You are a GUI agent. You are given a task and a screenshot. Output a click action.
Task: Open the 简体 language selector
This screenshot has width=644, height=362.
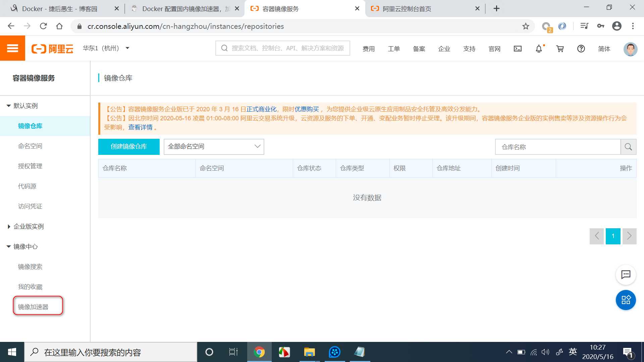tap(604, 49)
